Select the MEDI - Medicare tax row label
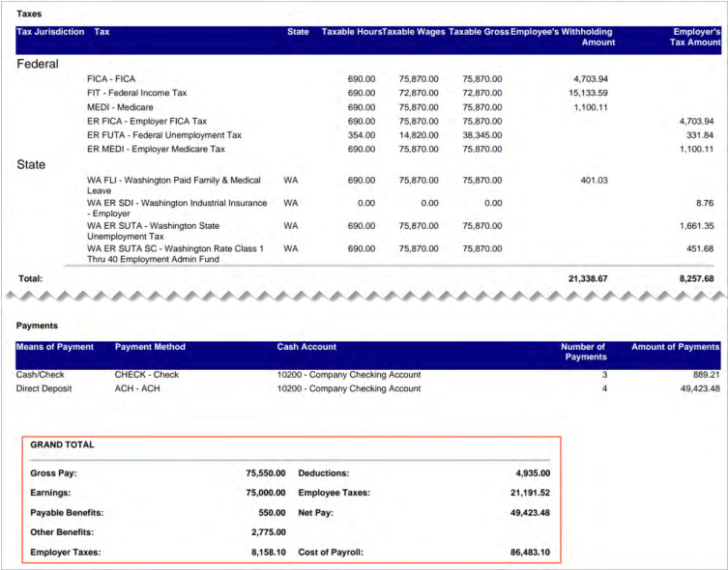Viewport: 728px width, 570px height. point(124,107)
